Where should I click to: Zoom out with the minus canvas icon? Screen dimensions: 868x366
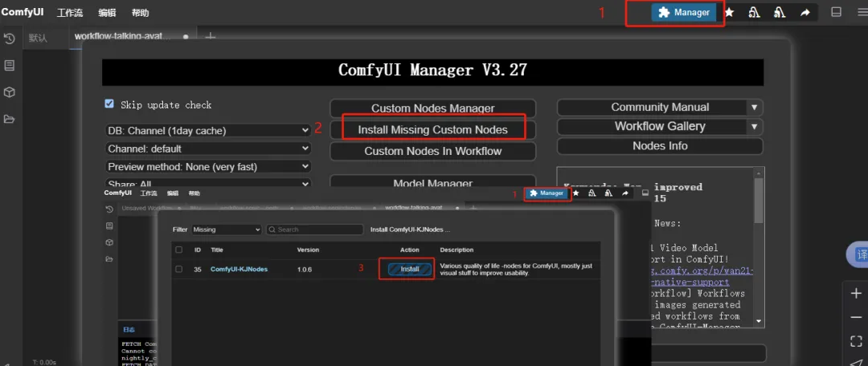point(856,317)
